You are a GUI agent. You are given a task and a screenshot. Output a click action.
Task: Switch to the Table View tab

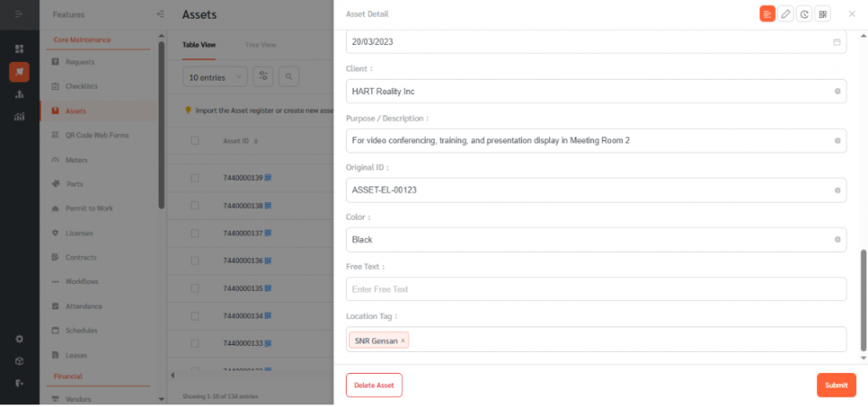click(199, 45)
